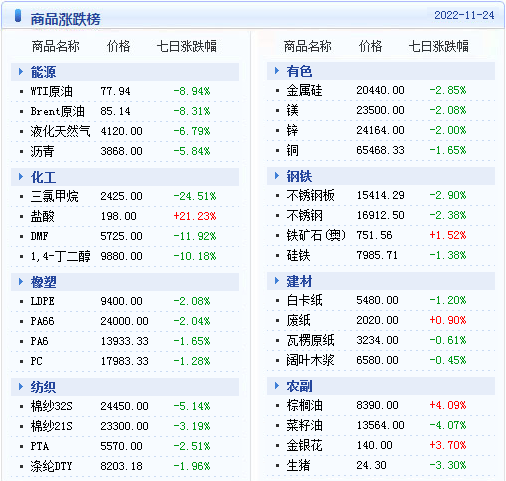Open the 阔叶木浆 commodity
This screenshot has height=481, width=506.
tap(310, 360)
